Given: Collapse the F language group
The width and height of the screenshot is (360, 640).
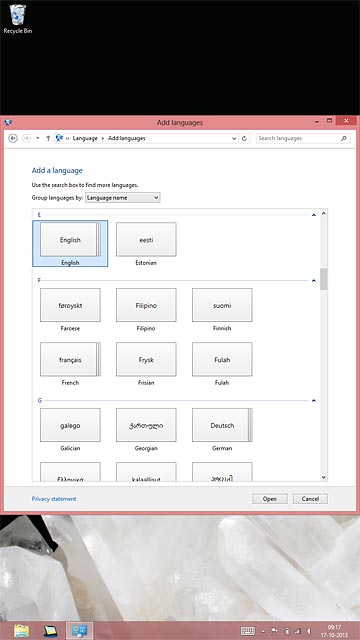Looking at the screenshot, I should [313, 280].
